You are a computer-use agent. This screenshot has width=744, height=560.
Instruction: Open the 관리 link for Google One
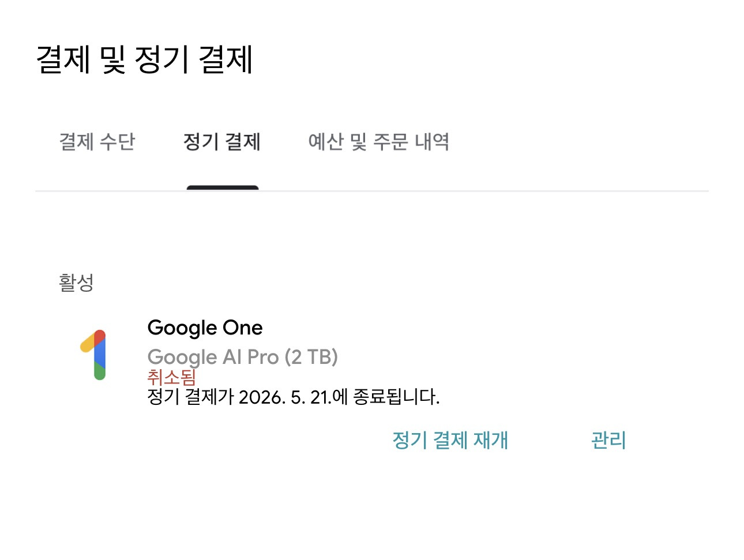pyautogui.click(x=608, y=440)
